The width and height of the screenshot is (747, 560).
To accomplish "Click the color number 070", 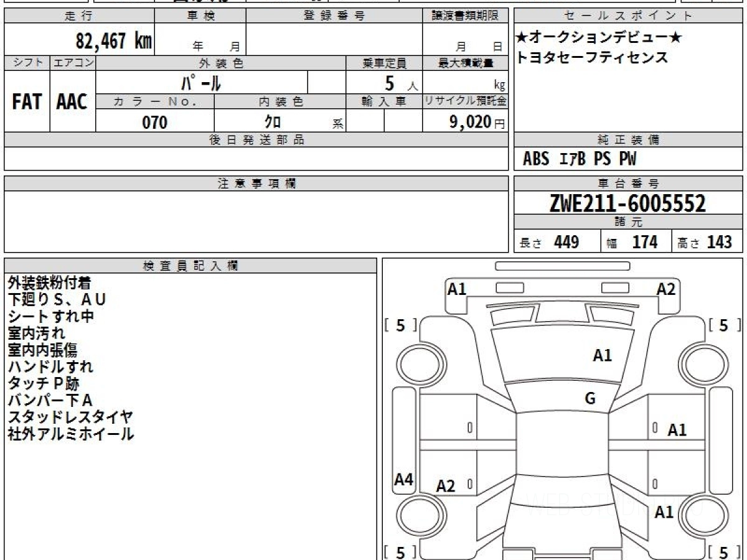I will pos(155,122).
